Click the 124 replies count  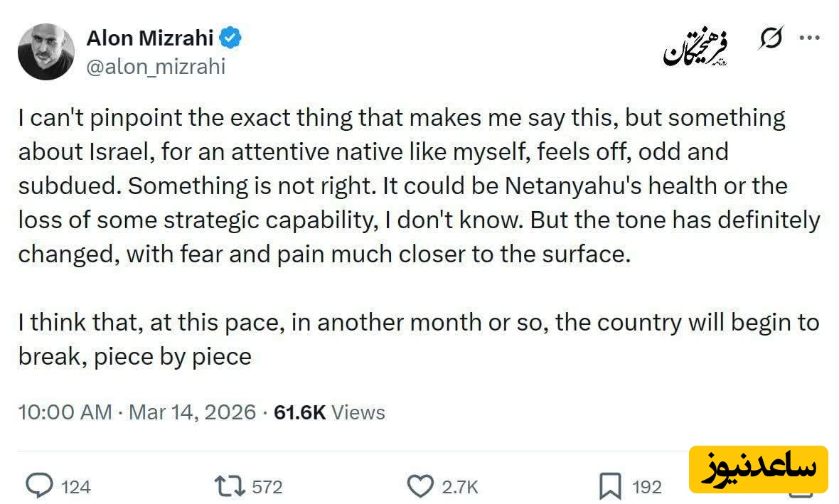click(x=75, y=487)
